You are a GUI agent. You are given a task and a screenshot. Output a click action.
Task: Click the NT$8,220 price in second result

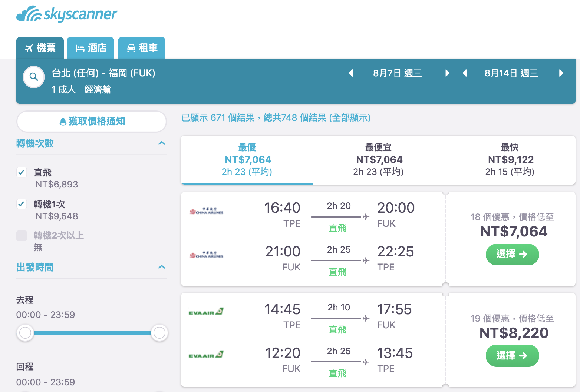click(514, 333)
